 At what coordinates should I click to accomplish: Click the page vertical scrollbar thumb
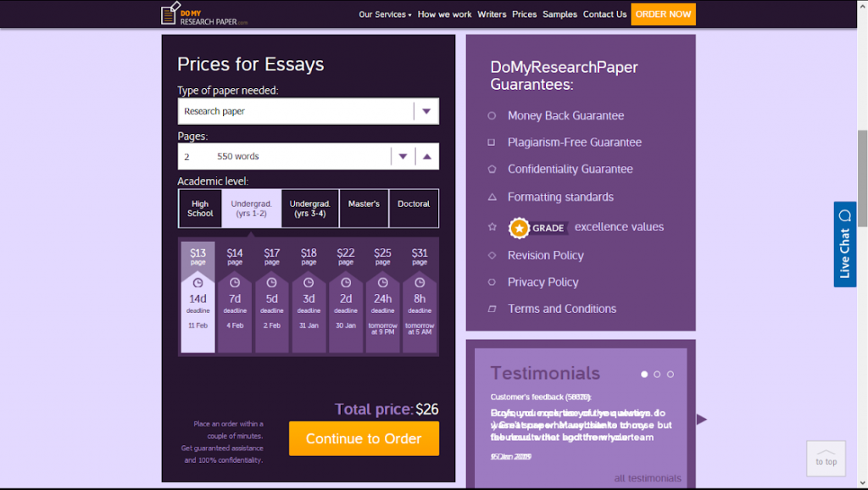click(862, 178)
